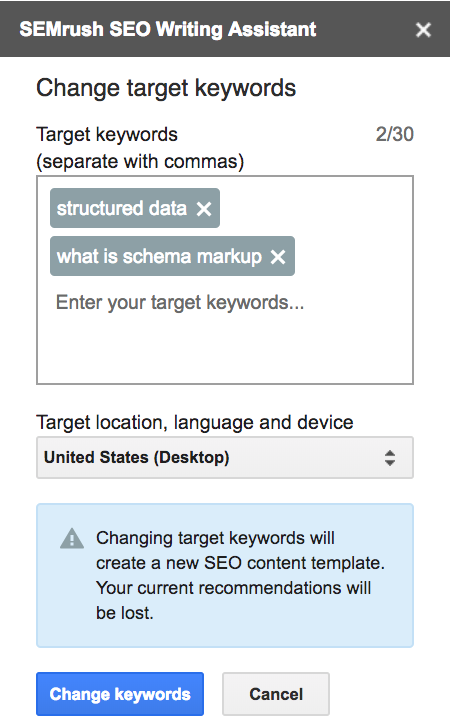
Task: Click the warning triangle icon
Action: tap(72, 538)
